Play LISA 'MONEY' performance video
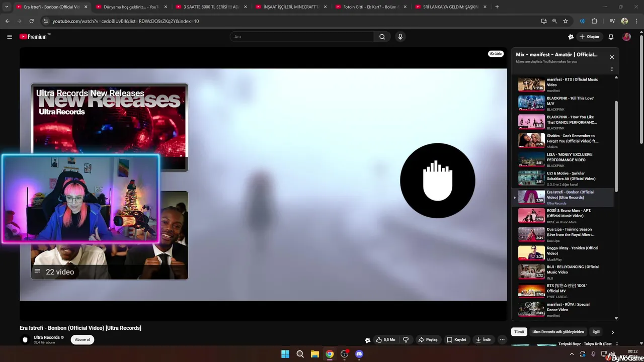The width and height of the screenshot is (644, 362). [562, 159]
